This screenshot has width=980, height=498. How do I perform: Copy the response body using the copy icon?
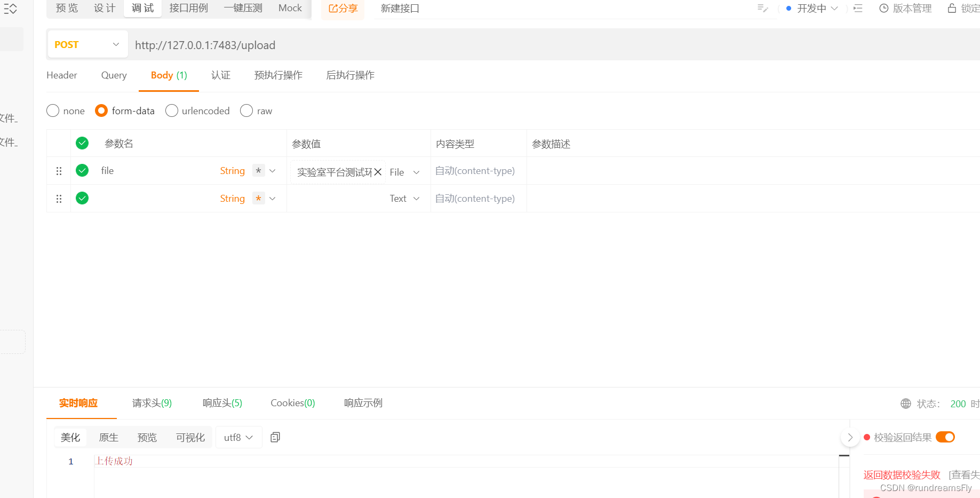275,437
